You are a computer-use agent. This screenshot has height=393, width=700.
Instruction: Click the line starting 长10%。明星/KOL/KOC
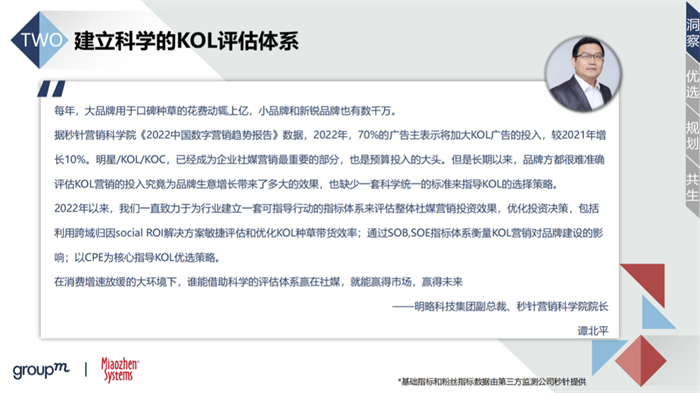click(x=329, y=160)
